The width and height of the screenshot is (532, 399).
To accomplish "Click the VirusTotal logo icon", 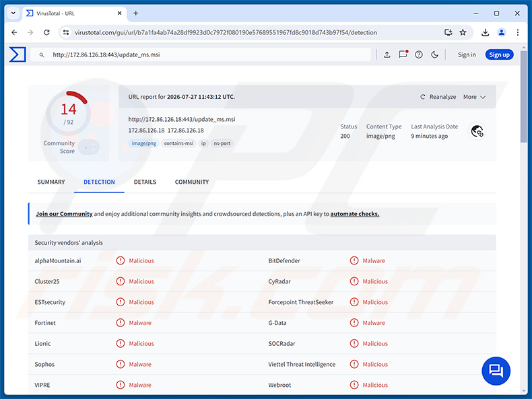I will [x=18, y=55].
